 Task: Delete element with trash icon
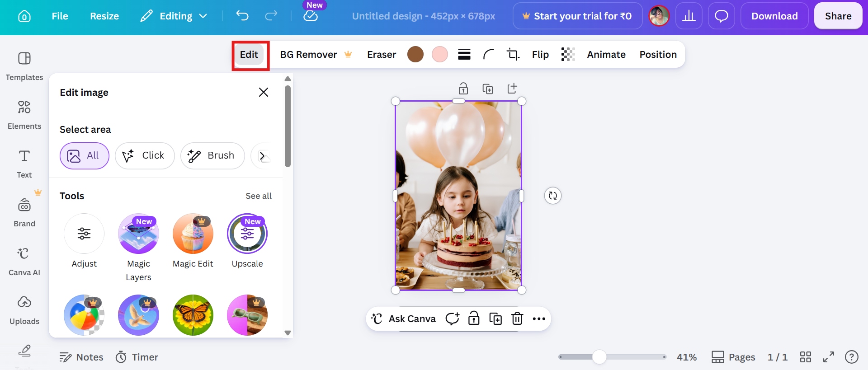pos(517,319)
